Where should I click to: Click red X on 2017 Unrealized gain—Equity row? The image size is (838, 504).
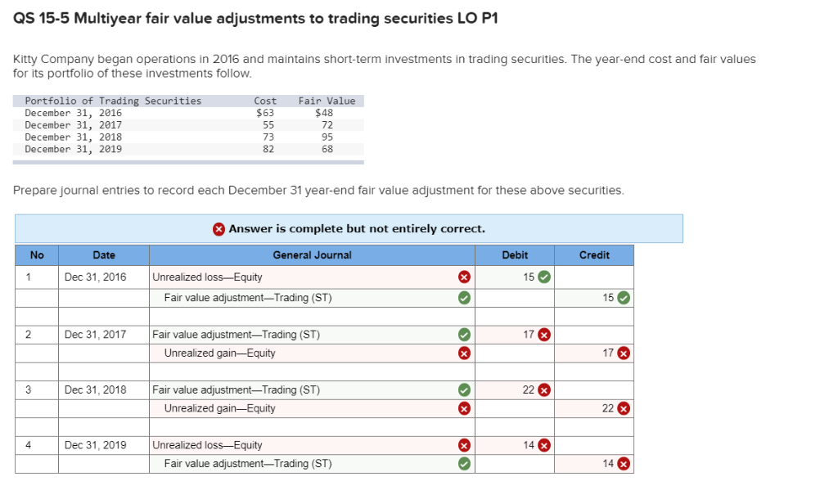click(x=465, y=353)
